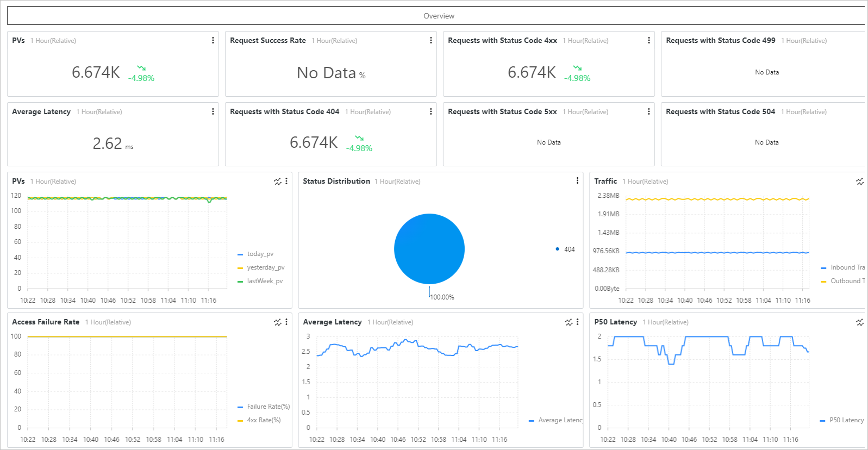Open Status Code 404 card options menu
This screenshot has height=450, width=868.
click(430, 111)
